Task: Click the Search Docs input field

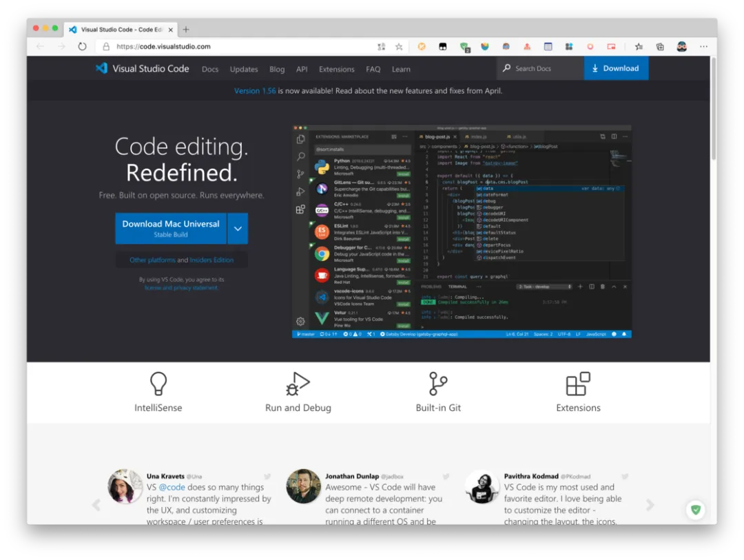Action: [540, 68]
